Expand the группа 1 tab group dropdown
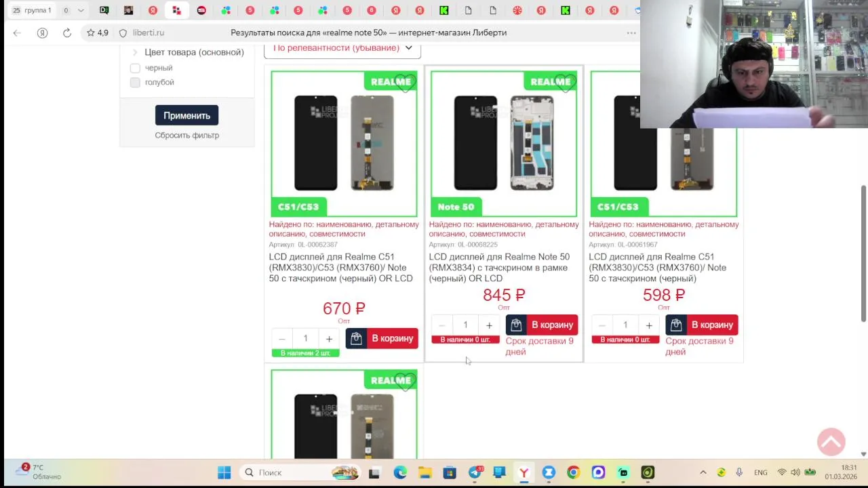The width and height of the screenshot is (868, 488). (81, 10)
